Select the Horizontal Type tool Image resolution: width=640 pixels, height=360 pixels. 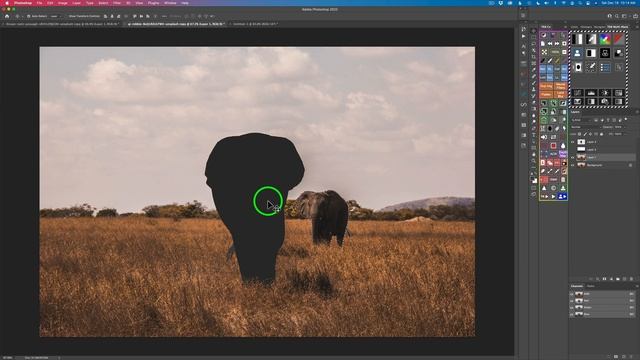[x=533, y=135]
